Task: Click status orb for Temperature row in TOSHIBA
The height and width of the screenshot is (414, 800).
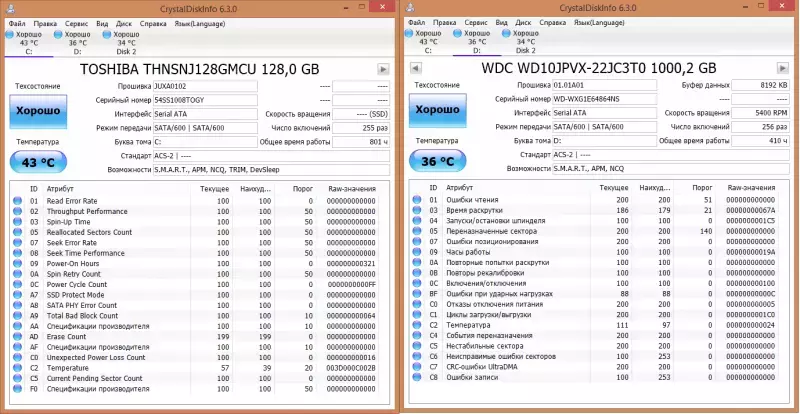Action: pyautogui.click(x=18, y=368)
